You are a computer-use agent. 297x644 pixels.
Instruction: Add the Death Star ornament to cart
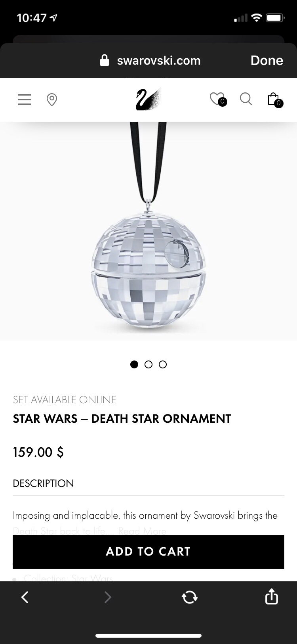[148, 552]
